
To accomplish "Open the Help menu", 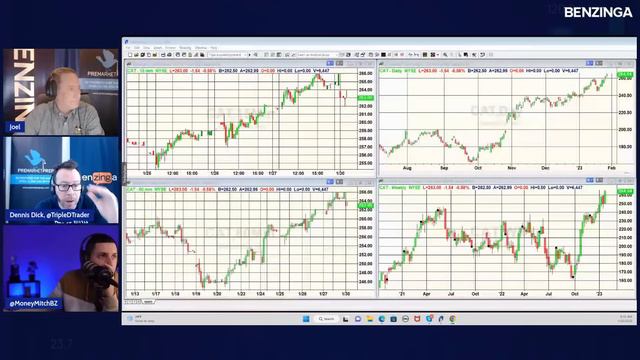I will point(213,48).
